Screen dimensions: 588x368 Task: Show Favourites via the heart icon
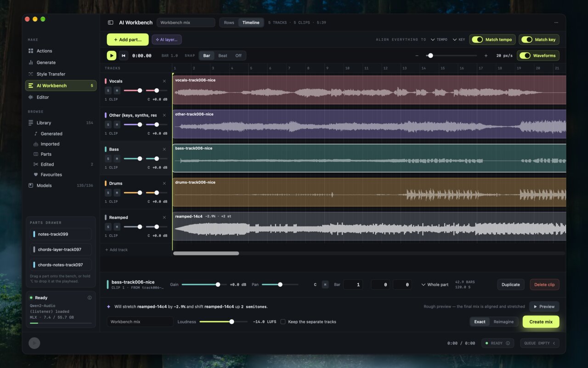(x=36, y=175)
